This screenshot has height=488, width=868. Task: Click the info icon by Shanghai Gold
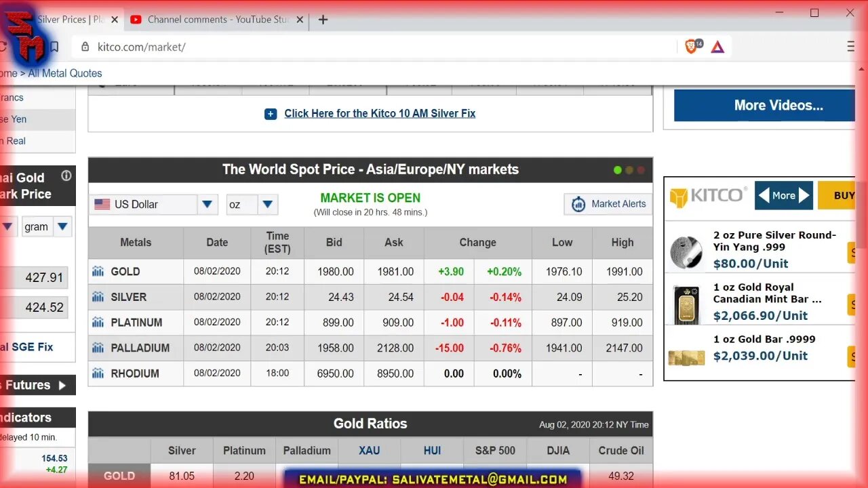tap(66, 176)
